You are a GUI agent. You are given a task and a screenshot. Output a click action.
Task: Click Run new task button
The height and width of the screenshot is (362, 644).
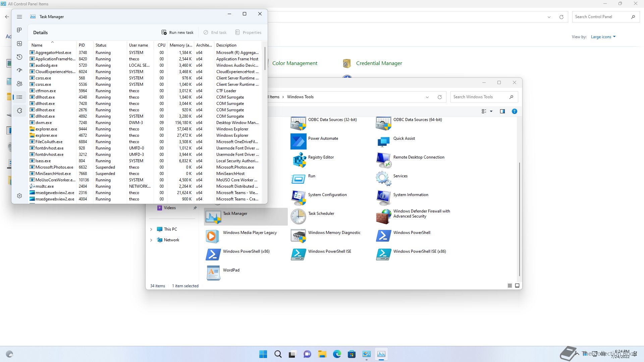[177, 33]
